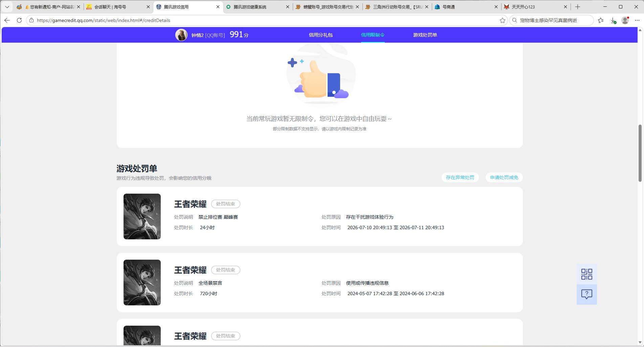The width and height of the screenshot is (644, 347).
Task: Click 存在异常处罚 button
Action: tap(460, 177)
